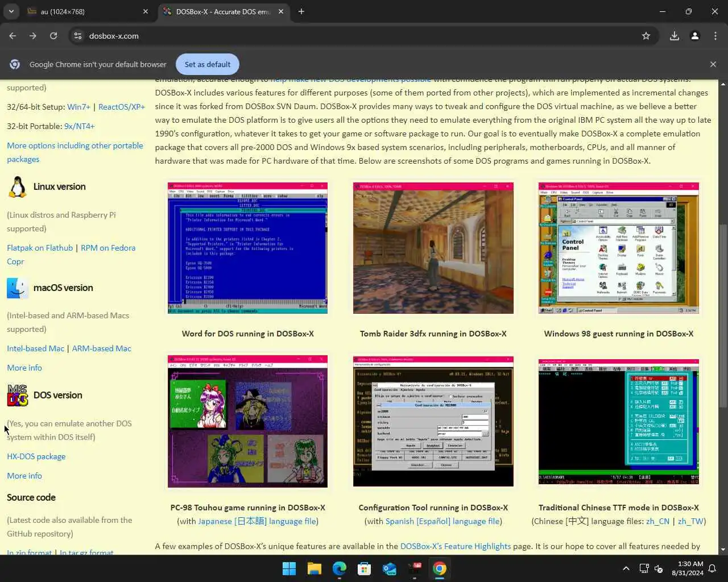The height and width of the screenshot is (582, 728).
Task: Select the DOSBox-X browser tab
Action: (223, 11)
